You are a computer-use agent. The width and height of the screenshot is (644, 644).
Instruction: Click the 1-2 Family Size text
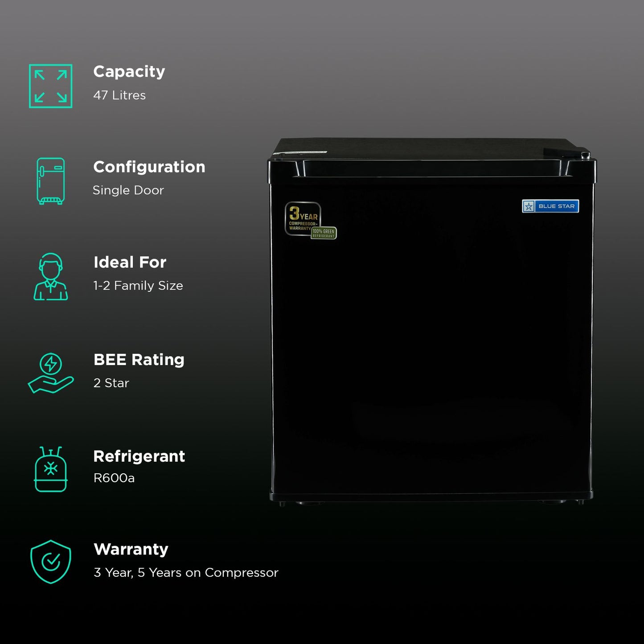coord(138,286)
